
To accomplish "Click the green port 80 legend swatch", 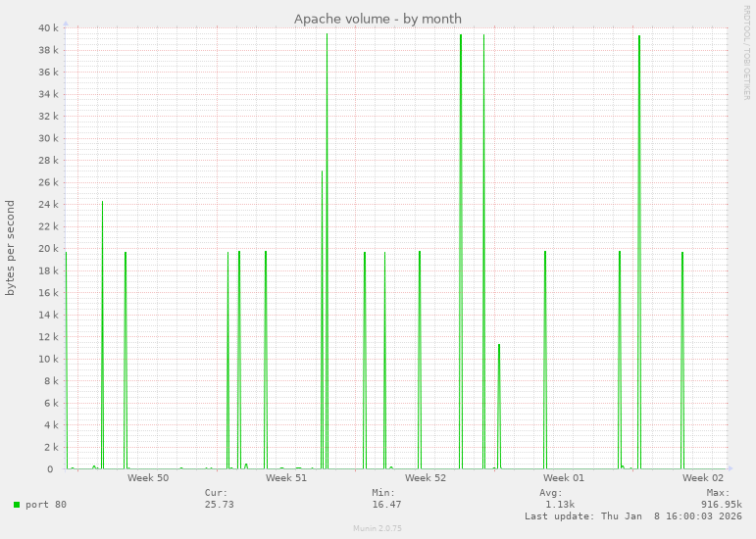I will point(17,505).
